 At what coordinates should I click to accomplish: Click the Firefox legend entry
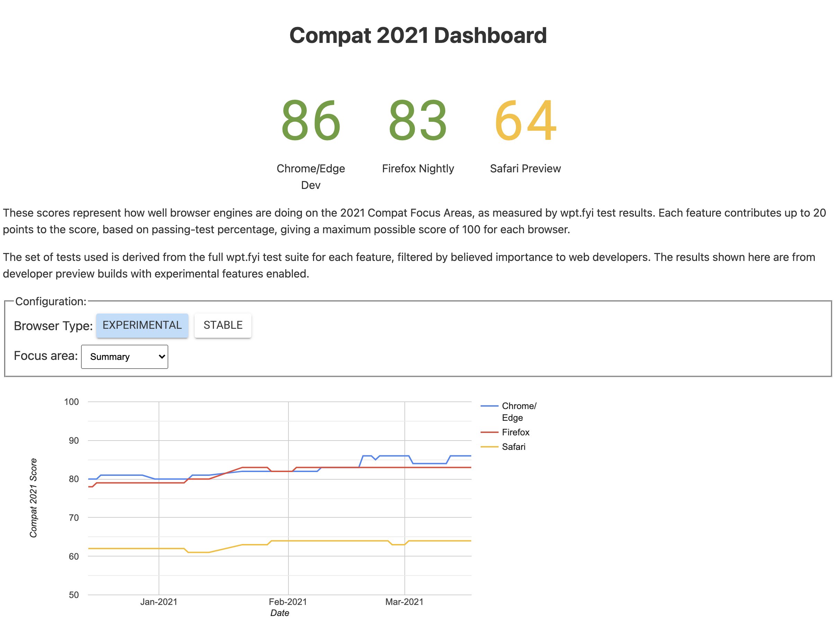(x=505, y=432)
